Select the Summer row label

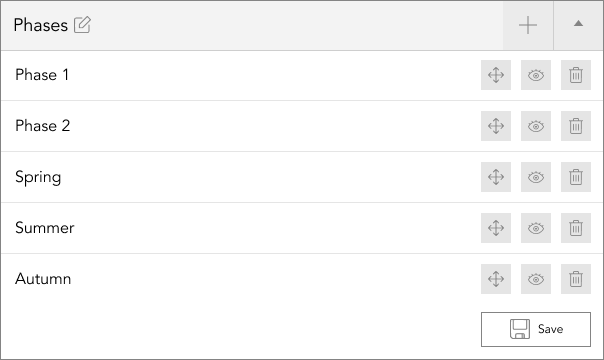[x=45, y=228]
